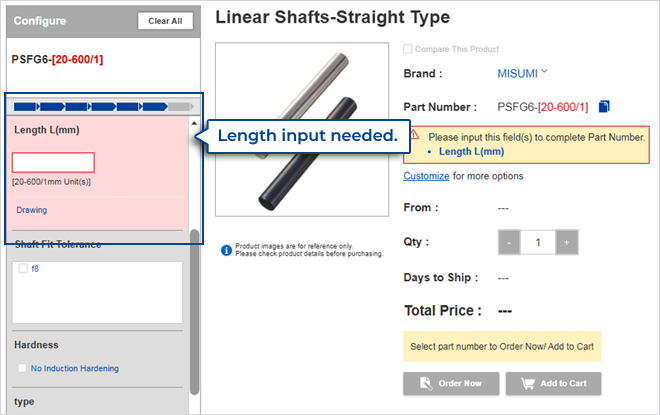Click the cart icon on Add to Cart
Image resolution: width=660 pixels, height=415 pixels.
(x=525, y=382)
